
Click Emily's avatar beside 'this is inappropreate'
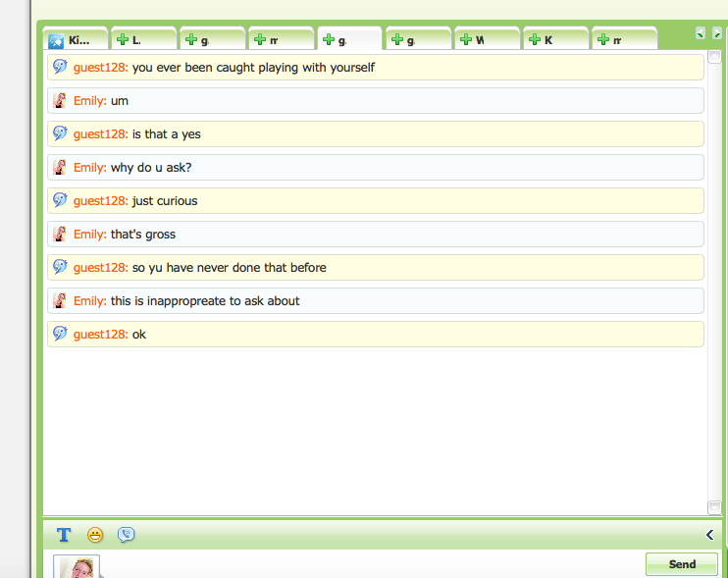(60, 301)
